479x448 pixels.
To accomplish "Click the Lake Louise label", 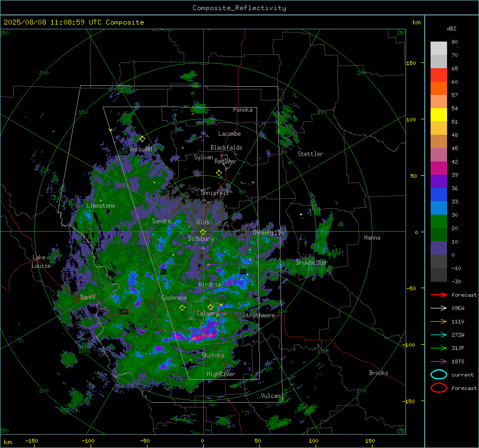I will click(41, 262).
